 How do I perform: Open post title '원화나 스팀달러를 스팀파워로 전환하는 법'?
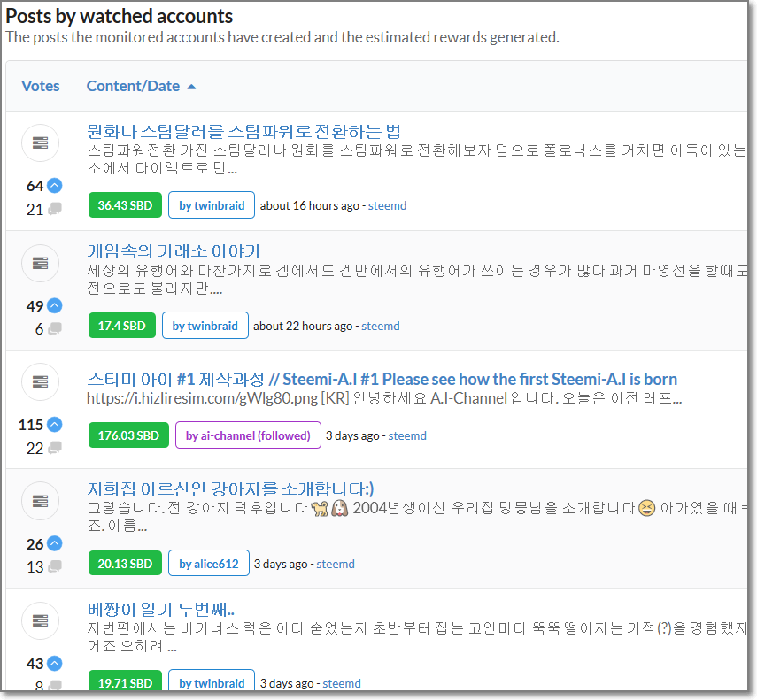click(x=243, y=131)
